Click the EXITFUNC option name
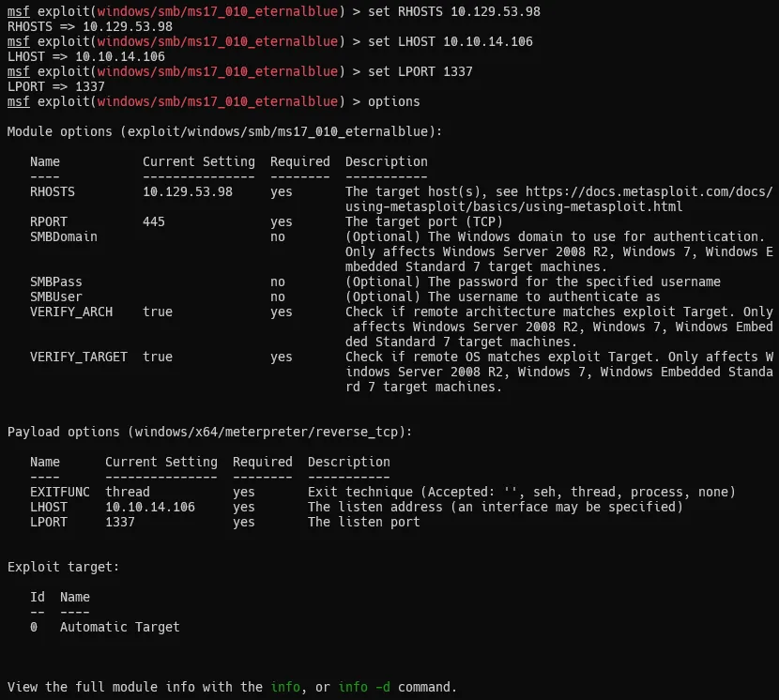Image resolution: width=779 pixels, height=700 pixels. point(60,492)
